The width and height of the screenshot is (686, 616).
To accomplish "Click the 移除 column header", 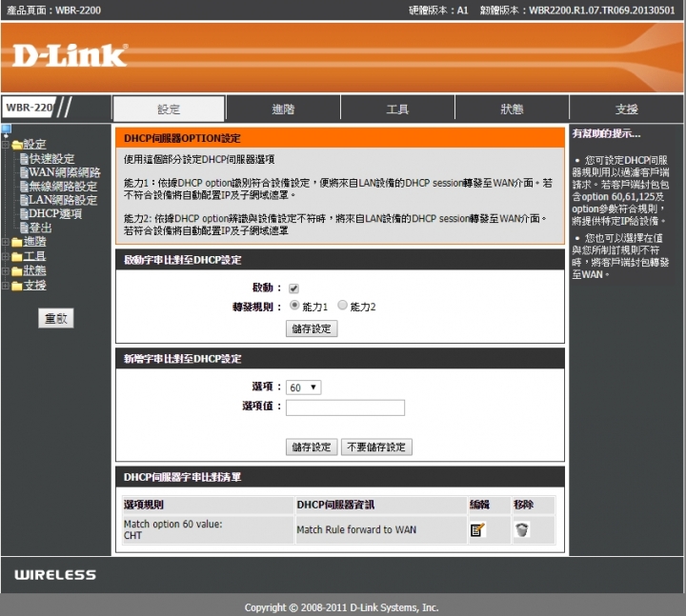I will [534, 505].
